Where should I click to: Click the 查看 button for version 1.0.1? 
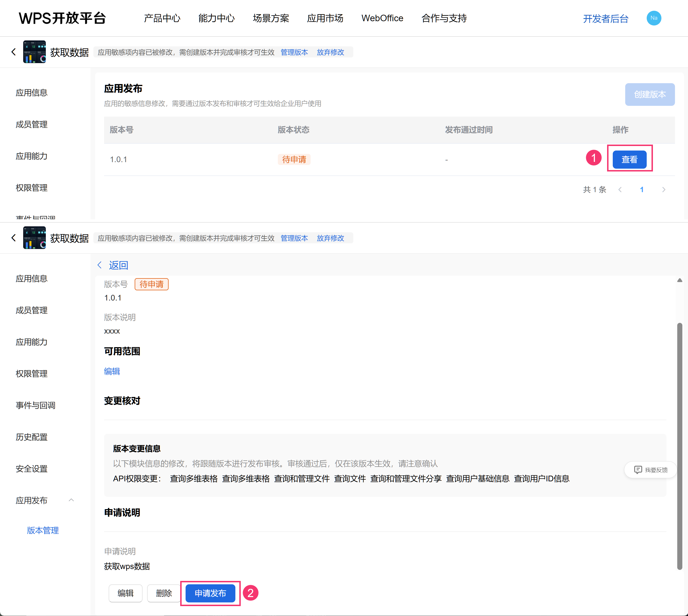[629, 159]
